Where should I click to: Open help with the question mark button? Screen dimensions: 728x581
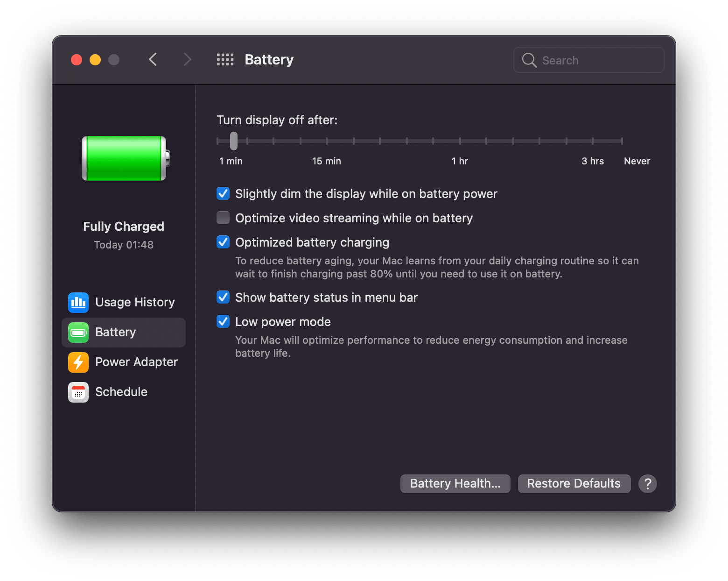click(x=647, y=484)
